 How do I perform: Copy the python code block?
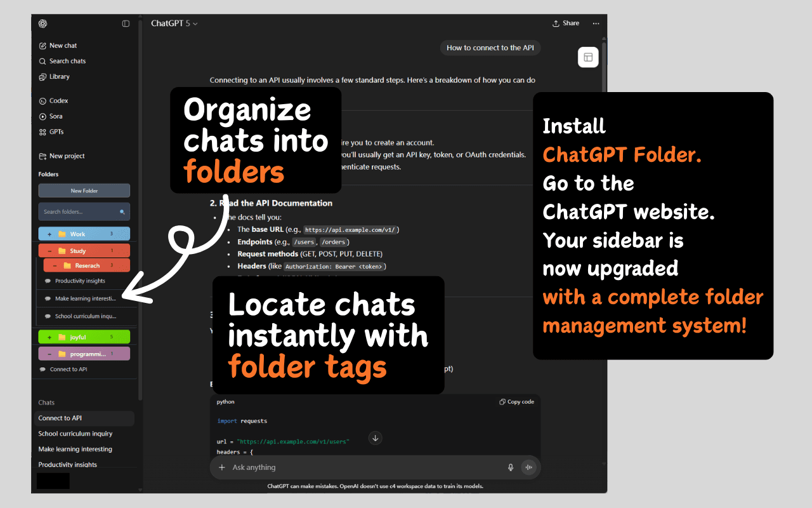click(x=516, y=401)
